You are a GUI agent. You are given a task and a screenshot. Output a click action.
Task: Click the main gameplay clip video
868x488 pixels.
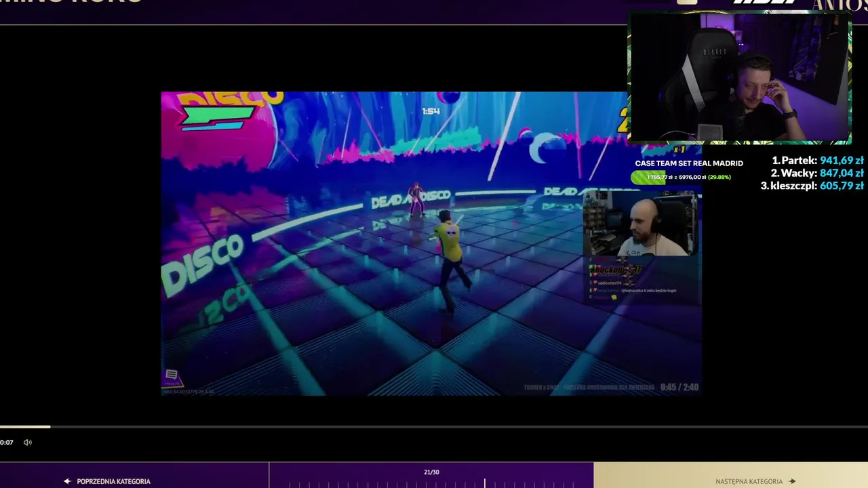click(431, 243)
